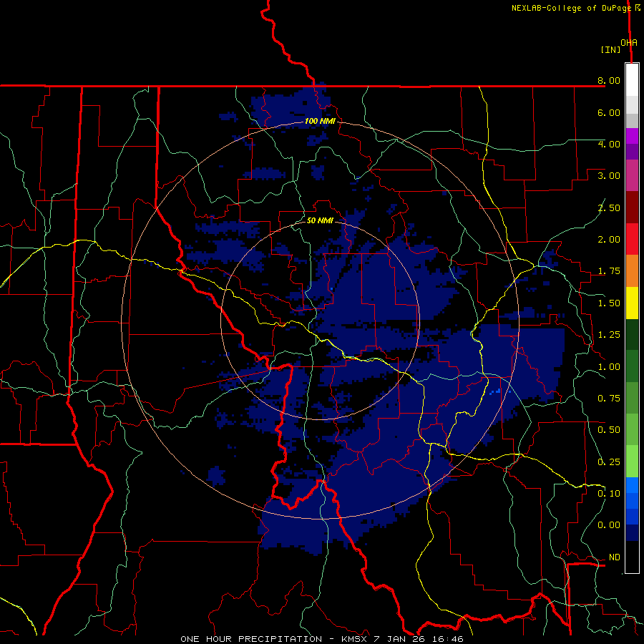The height and width of the screenshot is (644, 644).
Task: Select the light blue swatch above 0.10
Action: tap(632, 485)
